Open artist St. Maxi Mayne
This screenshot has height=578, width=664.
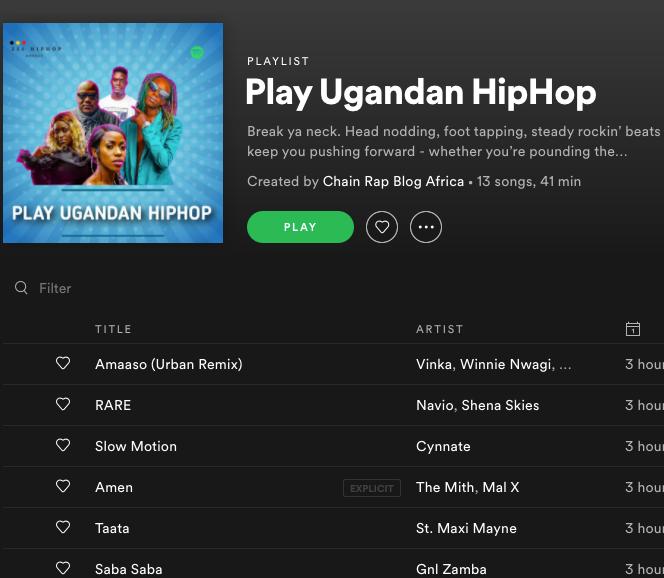point(466,528)
